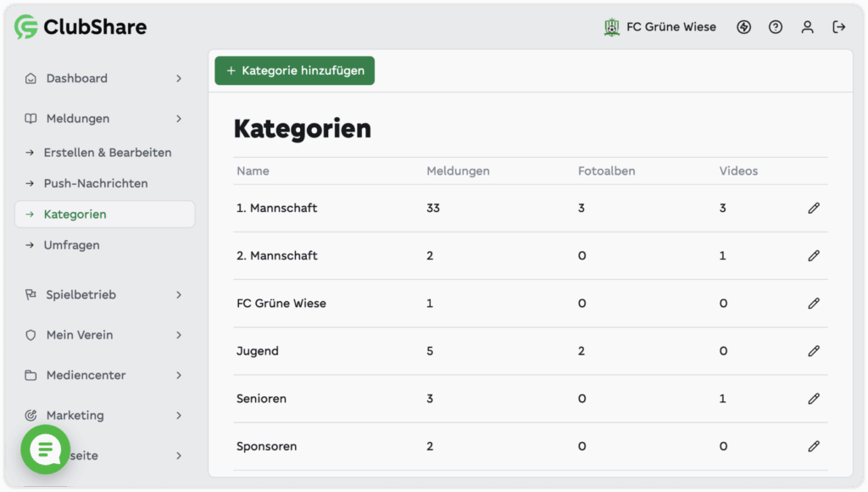The height and width of the screenshot is (492, 868).
Task: Select the Kategorien submenu item
Action: coord(104,215)
